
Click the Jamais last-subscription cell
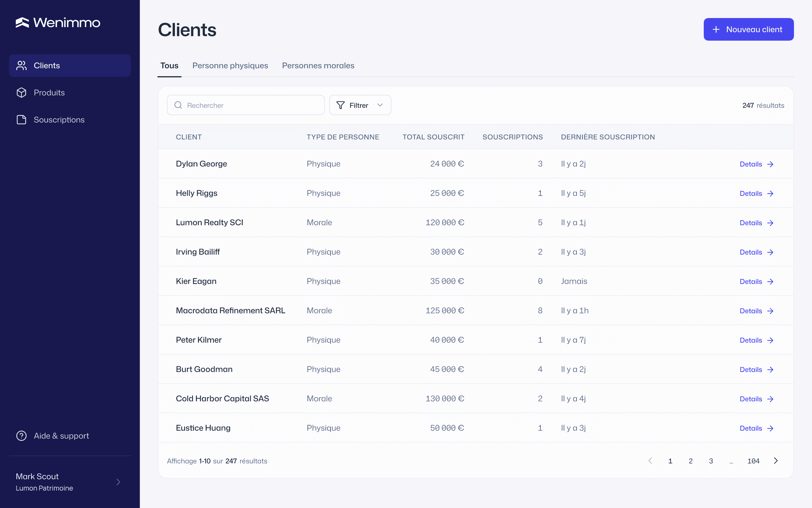[x=574, y=281]
